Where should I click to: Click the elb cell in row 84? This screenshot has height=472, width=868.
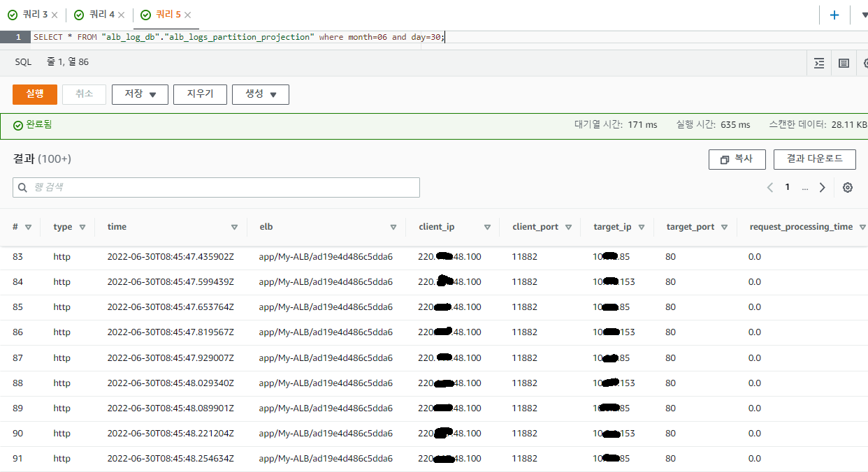pos(326,282)
